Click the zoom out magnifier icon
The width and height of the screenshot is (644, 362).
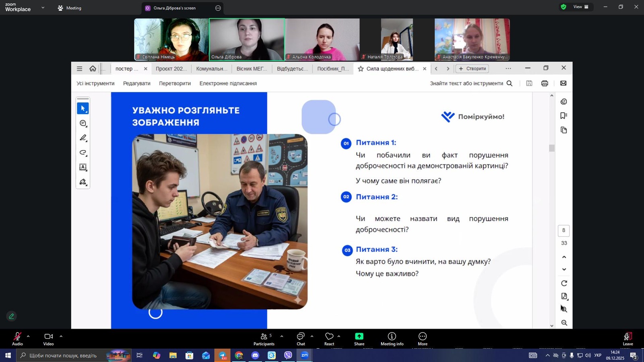(x=564, y=323)
